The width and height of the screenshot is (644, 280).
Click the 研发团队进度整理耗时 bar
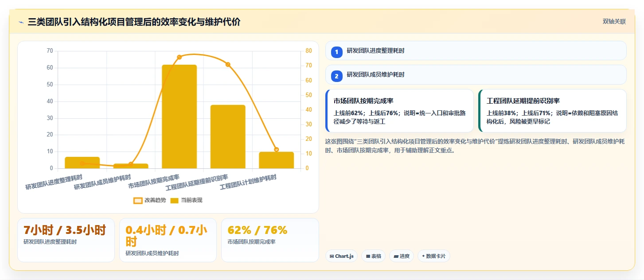point(82,163)
